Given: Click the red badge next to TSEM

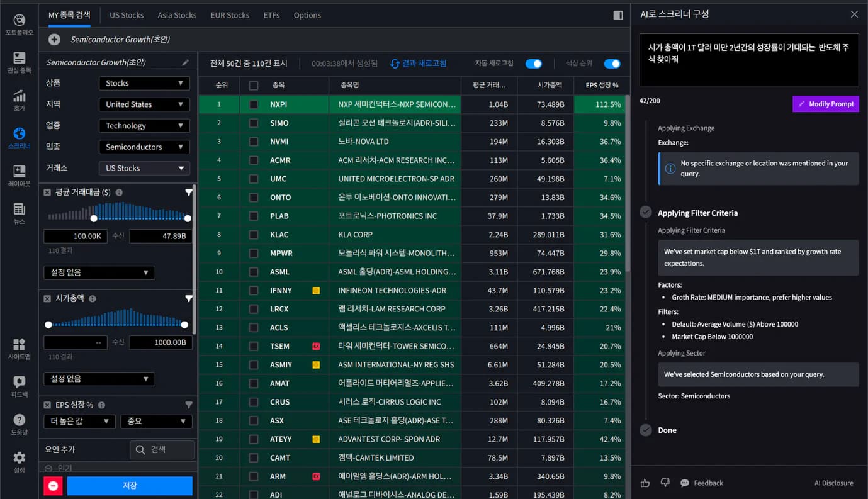Looking at the screenshot, I should pos(316,346).
